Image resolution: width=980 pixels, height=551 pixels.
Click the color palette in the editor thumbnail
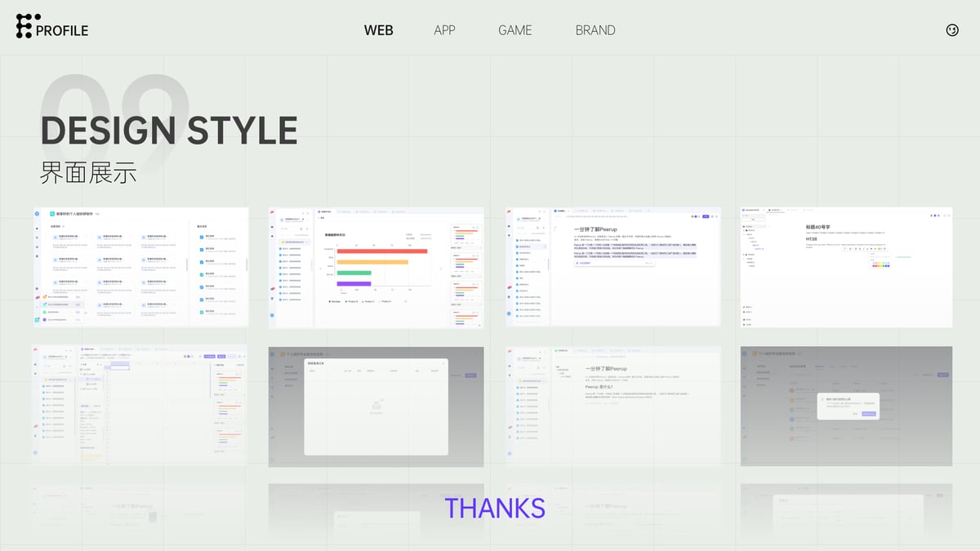point(880,264)
